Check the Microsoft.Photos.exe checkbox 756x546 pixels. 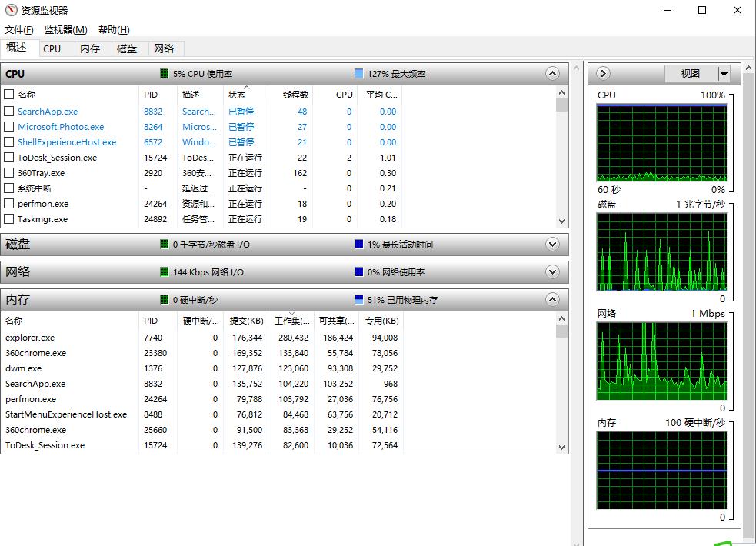[8, 127]
